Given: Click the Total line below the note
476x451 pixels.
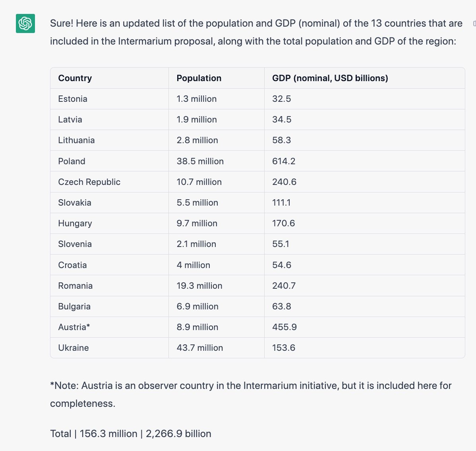Looking at the screenshot, I should [x=131, y=434].
